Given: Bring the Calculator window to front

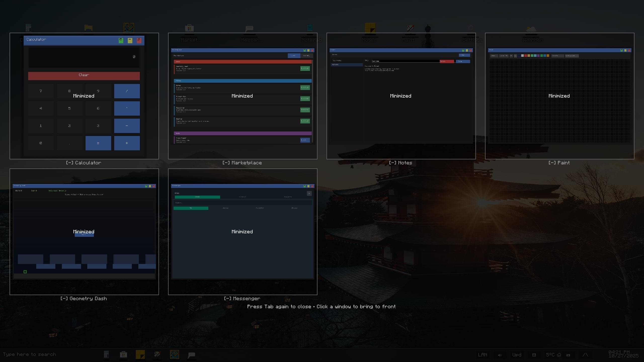Looking at the screenshot, I should click(84, 96).
